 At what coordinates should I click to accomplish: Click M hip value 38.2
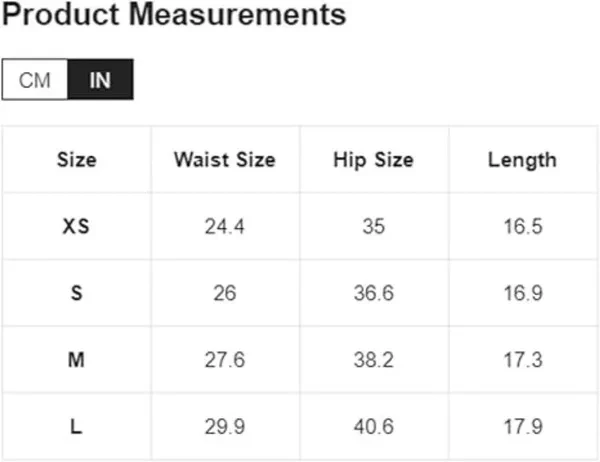373,360
